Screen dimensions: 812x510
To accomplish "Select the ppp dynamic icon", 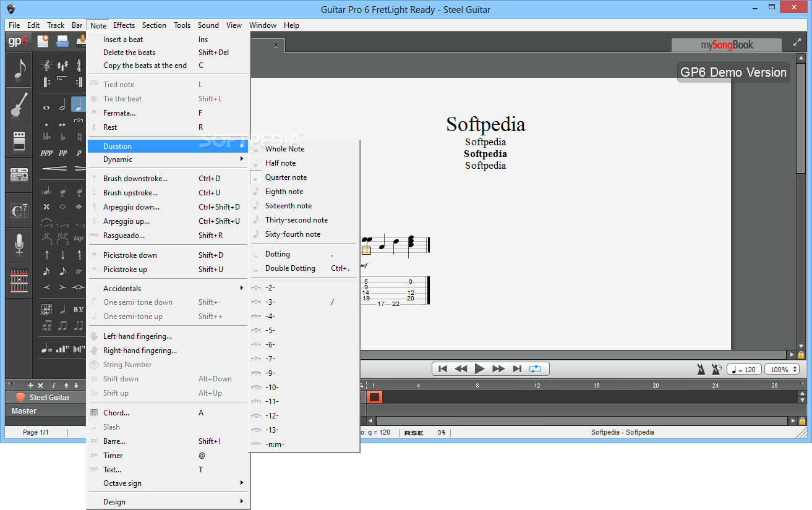I will pyautogui.click(x=46, y=152).
